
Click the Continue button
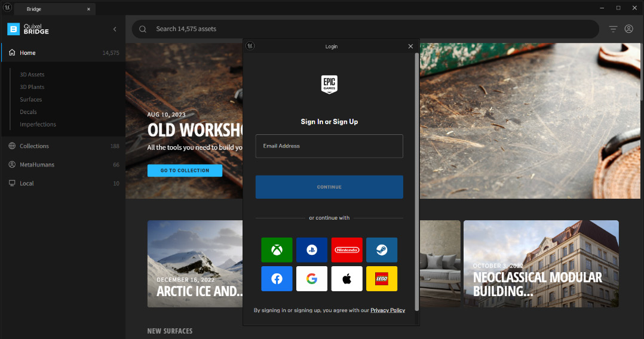pos(329,187)
